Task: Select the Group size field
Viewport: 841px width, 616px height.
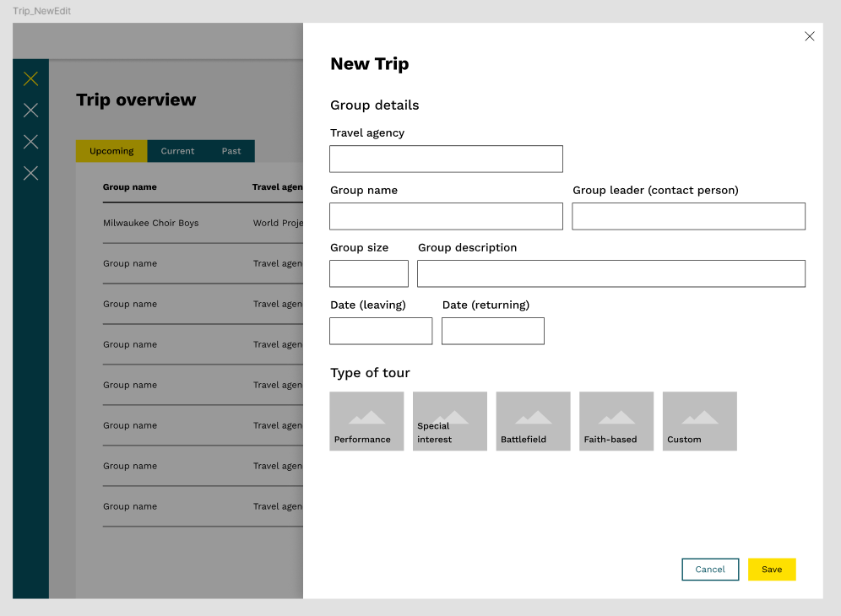Action: coord(369,273)
